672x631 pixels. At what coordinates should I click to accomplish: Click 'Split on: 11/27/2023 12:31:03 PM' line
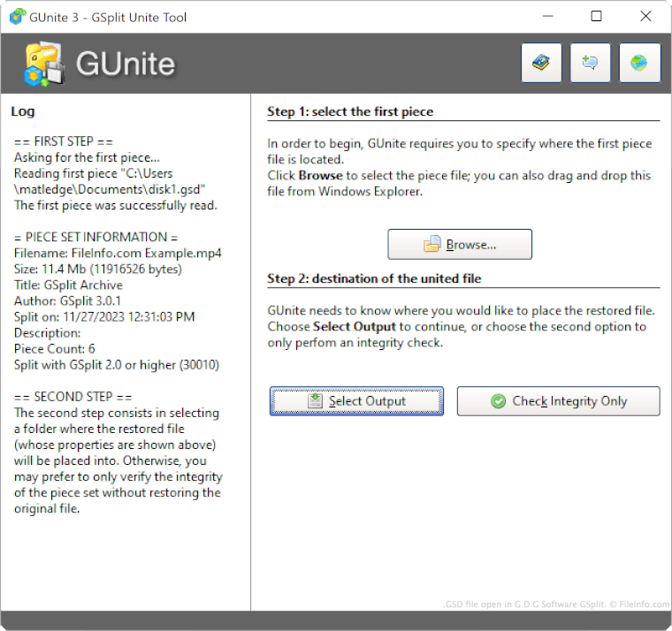pos(104,316)
